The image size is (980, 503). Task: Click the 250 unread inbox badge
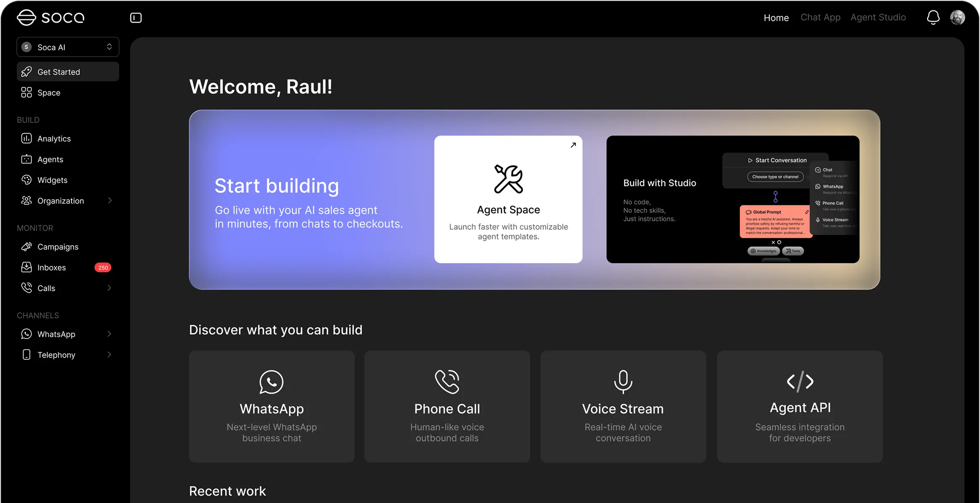(103, 267)
